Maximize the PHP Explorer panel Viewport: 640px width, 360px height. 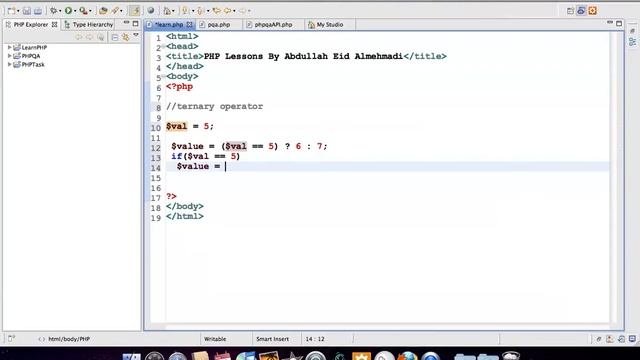click(136, 23)
